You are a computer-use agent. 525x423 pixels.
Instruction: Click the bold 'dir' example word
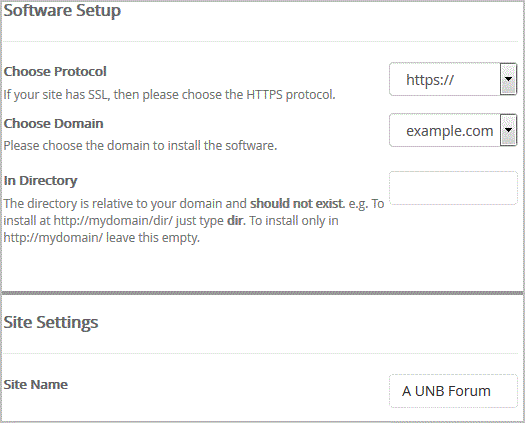235,221
